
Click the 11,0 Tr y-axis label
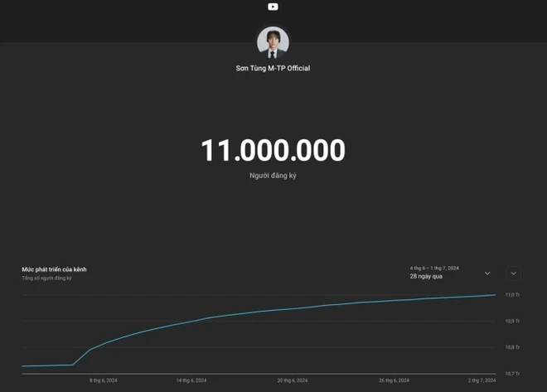(512, 295)
